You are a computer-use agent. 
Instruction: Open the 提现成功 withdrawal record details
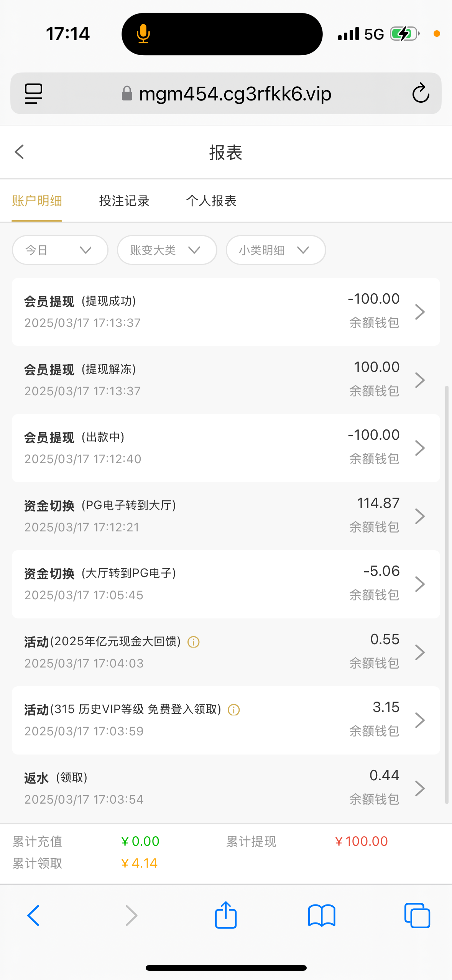point(225,311)
